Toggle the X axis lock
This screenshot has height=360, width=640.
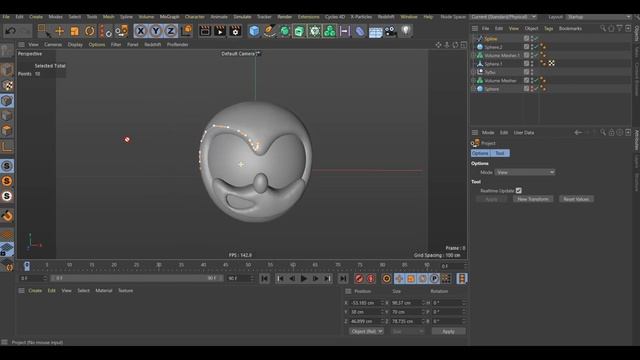[140, 31]
